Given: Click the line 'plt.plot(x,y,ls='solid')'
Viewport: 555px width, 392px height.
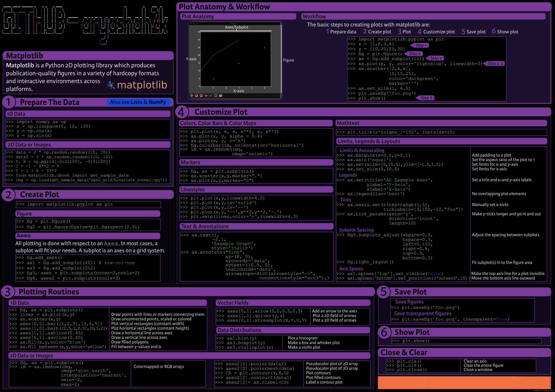Looking at the screenshot, I should pos(218,203).
